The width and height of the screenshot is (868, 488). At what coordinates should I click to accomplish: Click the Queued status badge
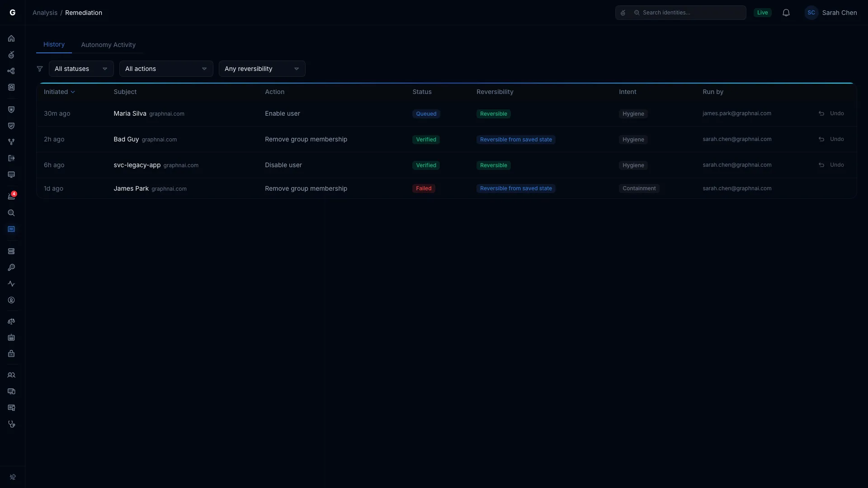click(426, 114)
